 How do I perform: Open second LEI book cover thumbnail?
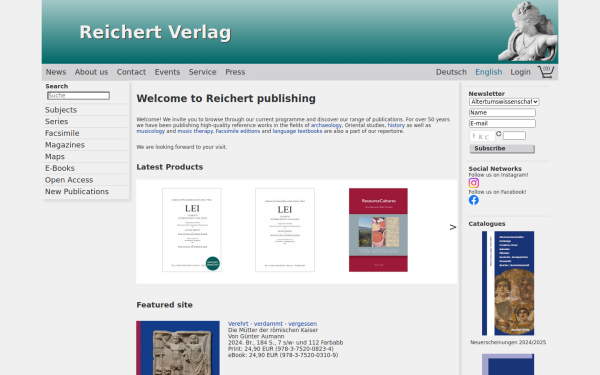click(x=285, y=230)
